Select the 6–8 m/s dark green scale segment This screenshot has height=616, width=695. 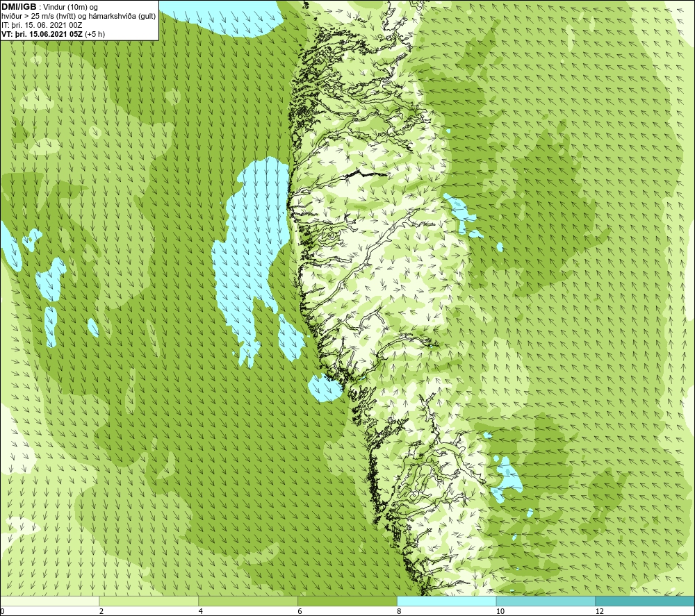point(347,601)
